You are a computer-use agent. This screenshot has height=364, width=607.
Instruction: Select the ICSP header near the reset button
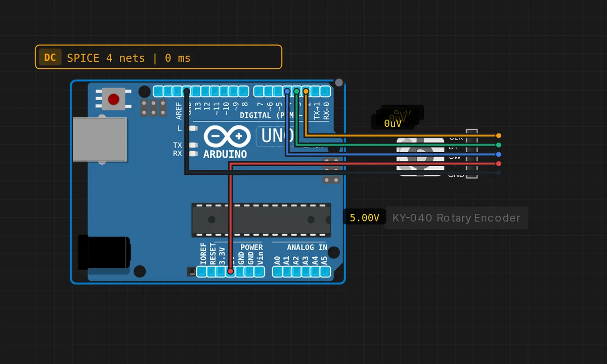click(x=153, y=107)
